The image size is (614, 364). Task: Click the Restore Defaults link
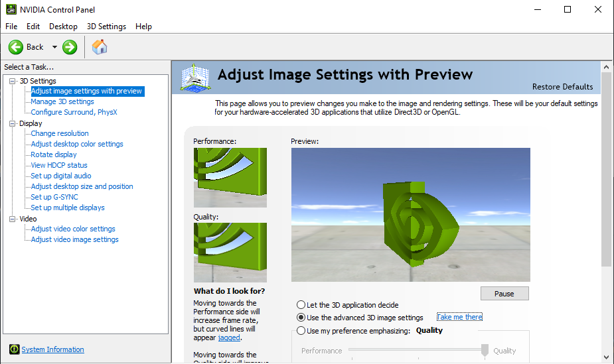click(x=562, y=87)
